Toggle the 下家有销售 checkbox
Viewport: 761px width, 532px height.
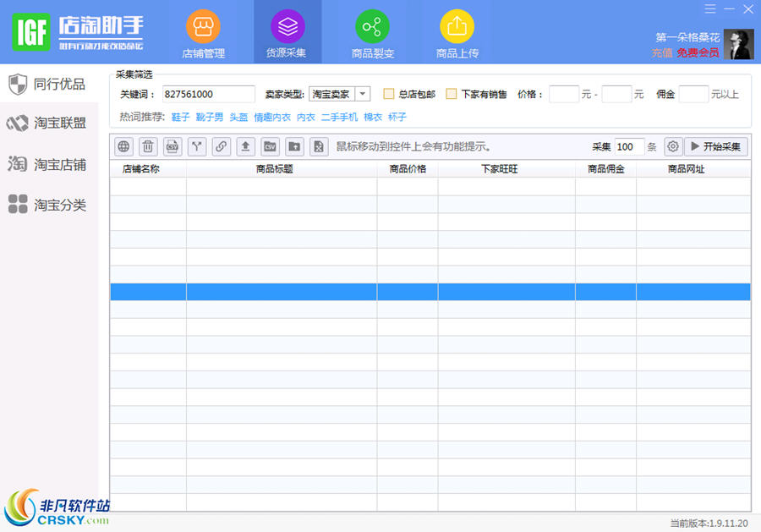point(452,94)
